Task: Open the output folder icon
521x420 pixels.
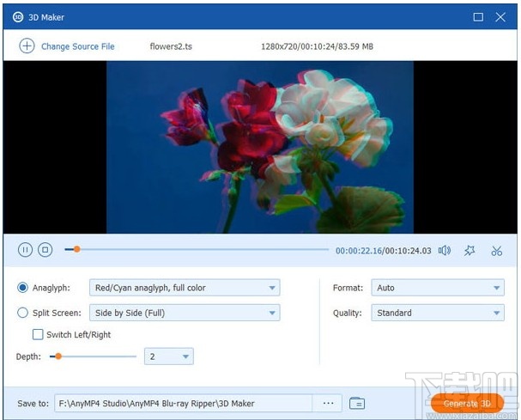Action: [x=357, y=404]
